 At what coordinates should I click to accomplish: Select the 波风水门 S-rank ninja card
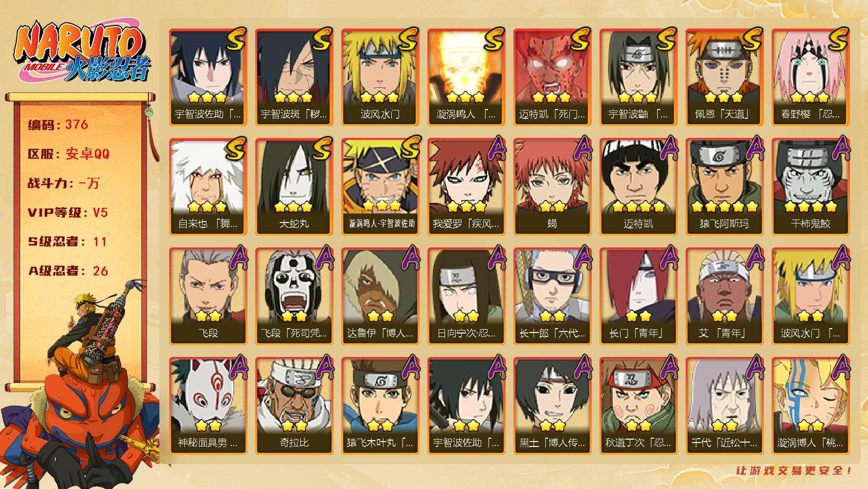pos(379,77)
